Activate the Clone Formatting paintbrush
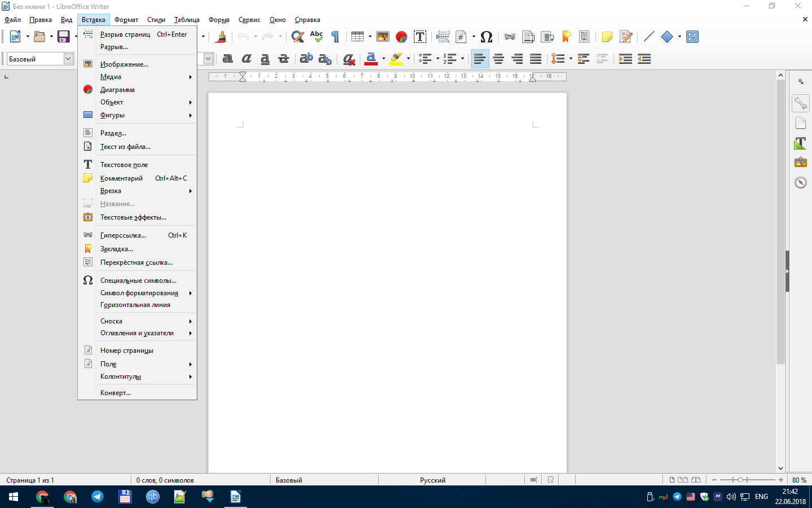This screenshot has height=508, width=812. (x=222, y=37)
